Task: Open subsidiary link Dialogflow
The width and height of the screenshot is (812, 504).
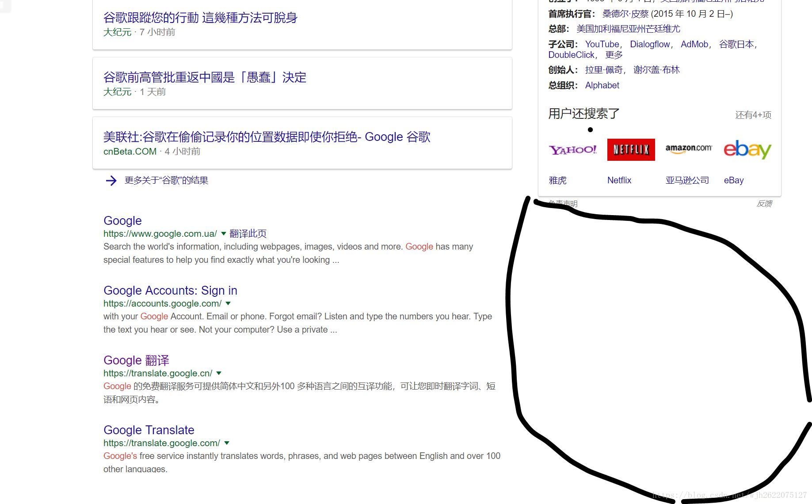Action: click(650, 44)
